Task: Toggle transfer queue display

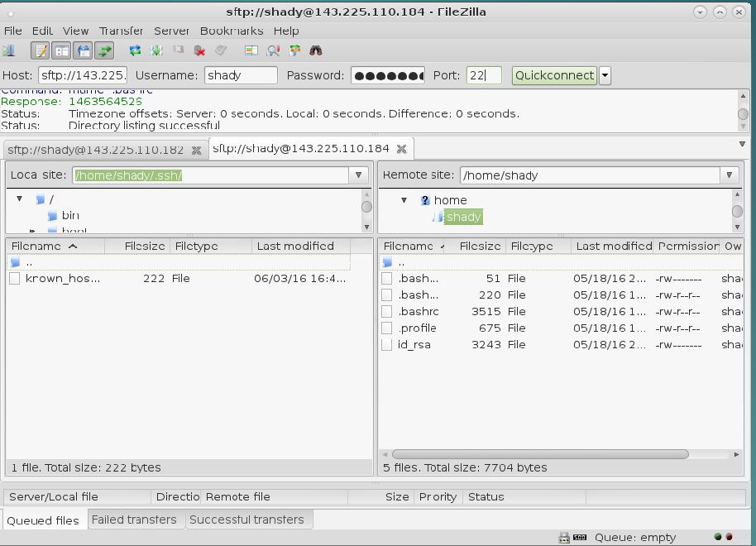Action: pos(104,50)
